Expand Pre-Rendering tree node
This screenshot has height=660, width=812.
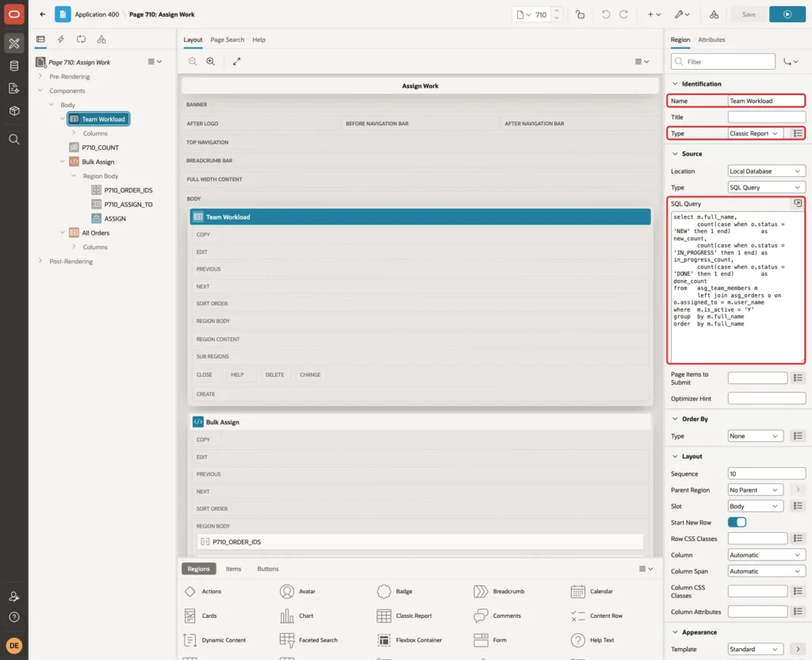[x=40, y=76]
